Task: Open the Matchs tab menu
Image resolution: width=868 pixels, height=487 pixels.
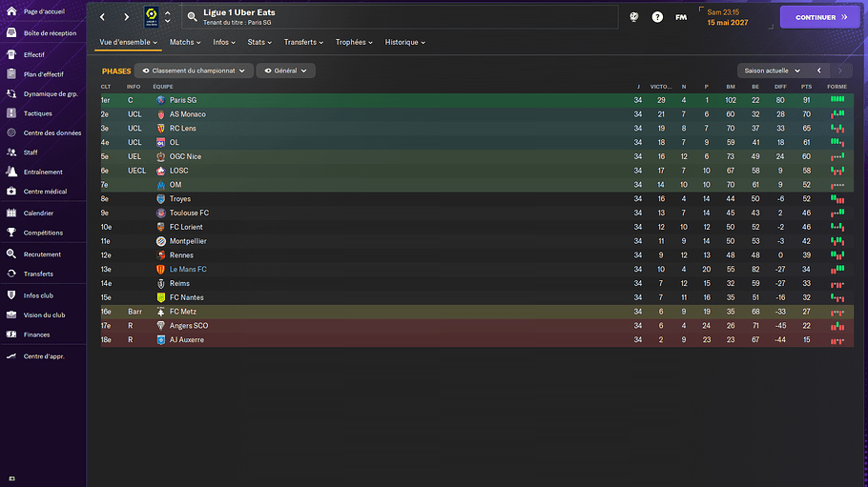Action: tap(185, 43)
